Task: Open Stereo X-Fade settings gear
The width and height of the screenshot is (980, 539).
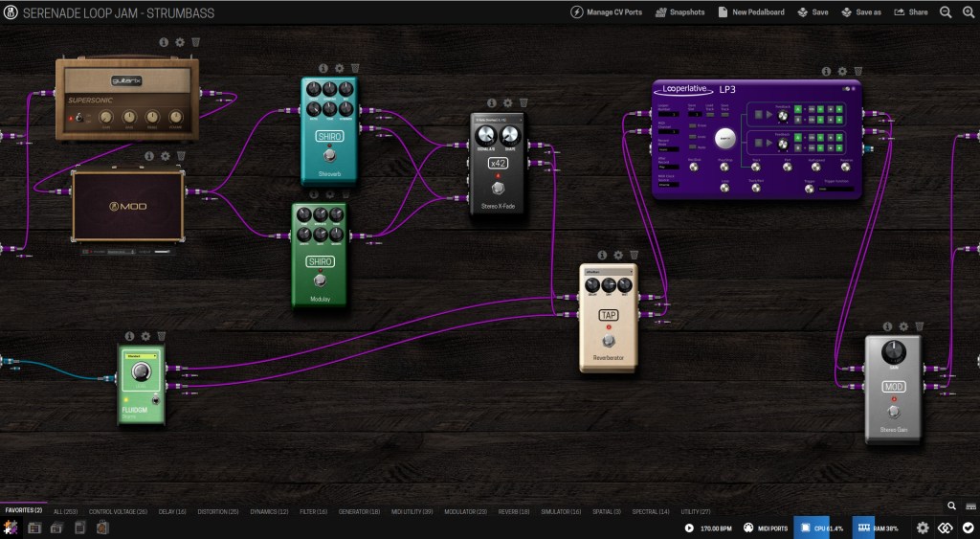Action: 507,102
